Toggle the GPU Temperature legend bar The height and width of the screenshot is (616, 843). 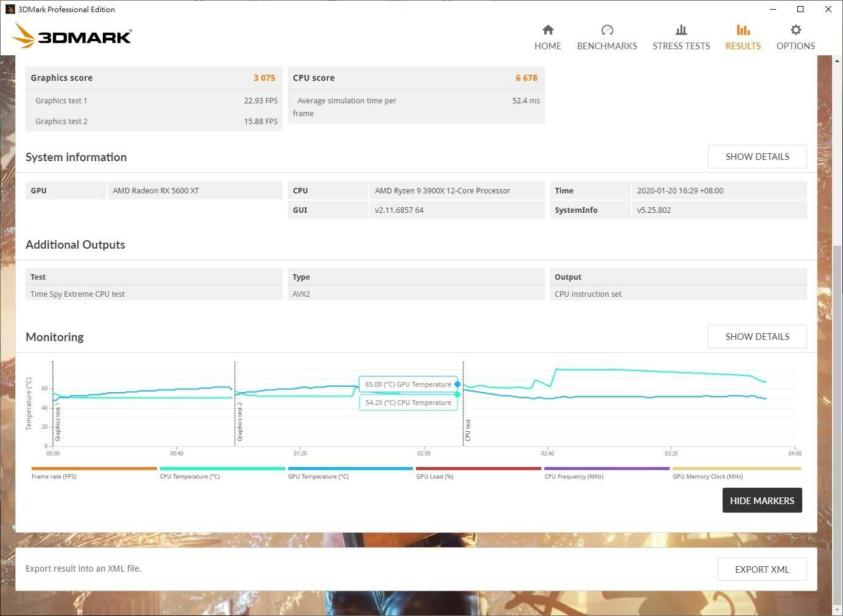[350, 468]
